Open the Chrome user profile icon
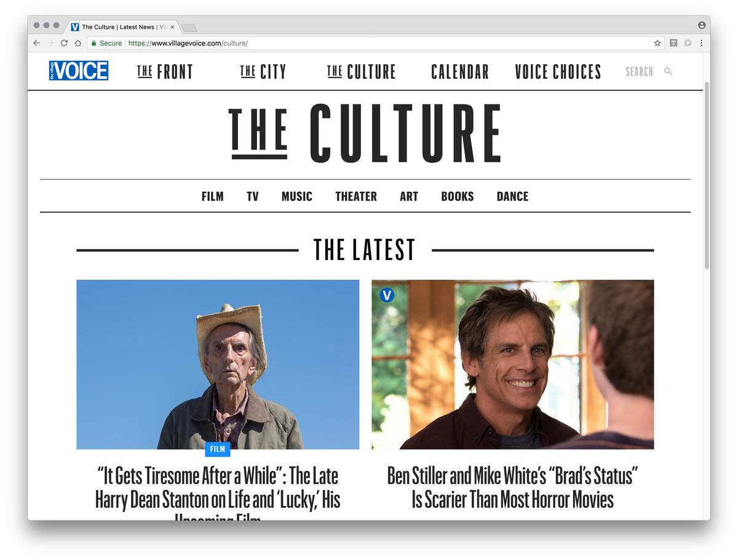The height and width of the screenshot is (560, 738). coord(702,25)
